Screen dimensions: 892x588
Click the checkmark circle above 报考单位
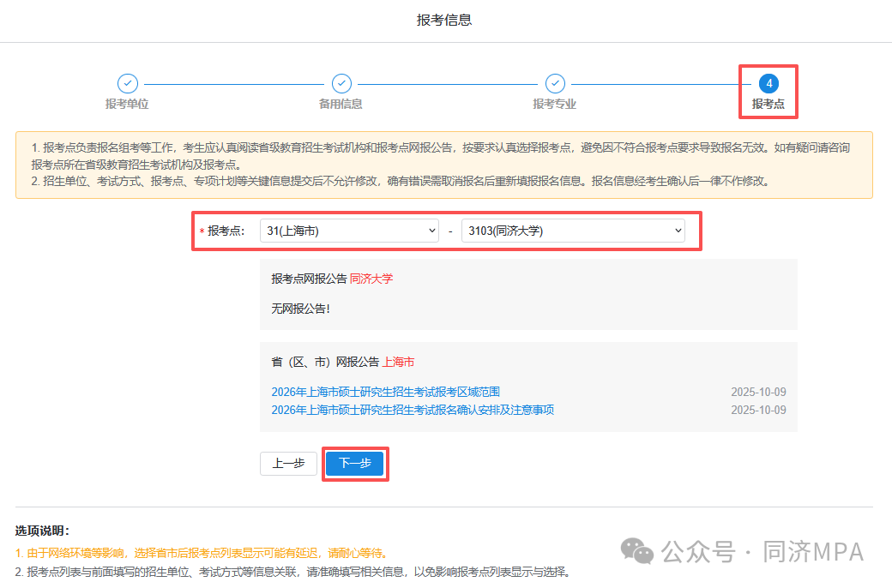pos(127,84)
